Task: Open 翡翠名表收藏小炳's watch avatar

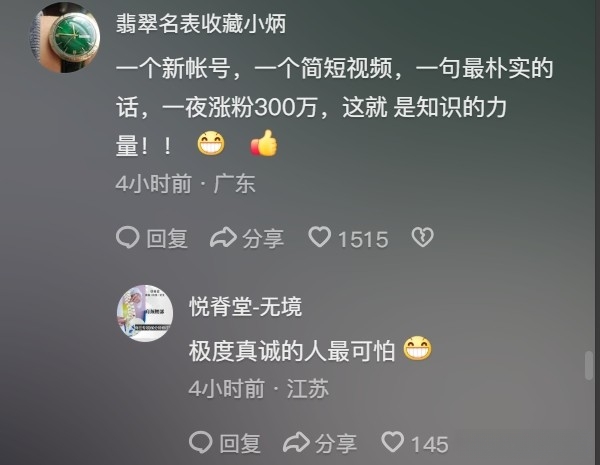Action: point(65,38)
